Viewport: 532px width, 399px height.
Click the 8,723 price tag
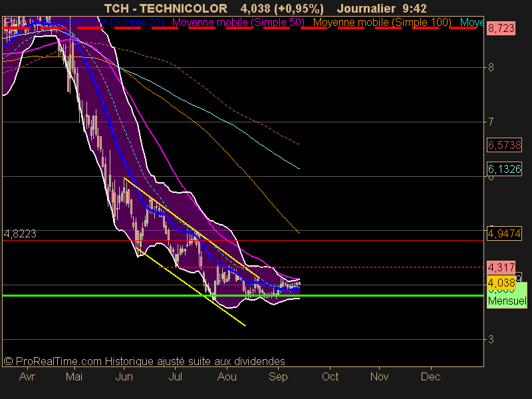pos(501,28)
